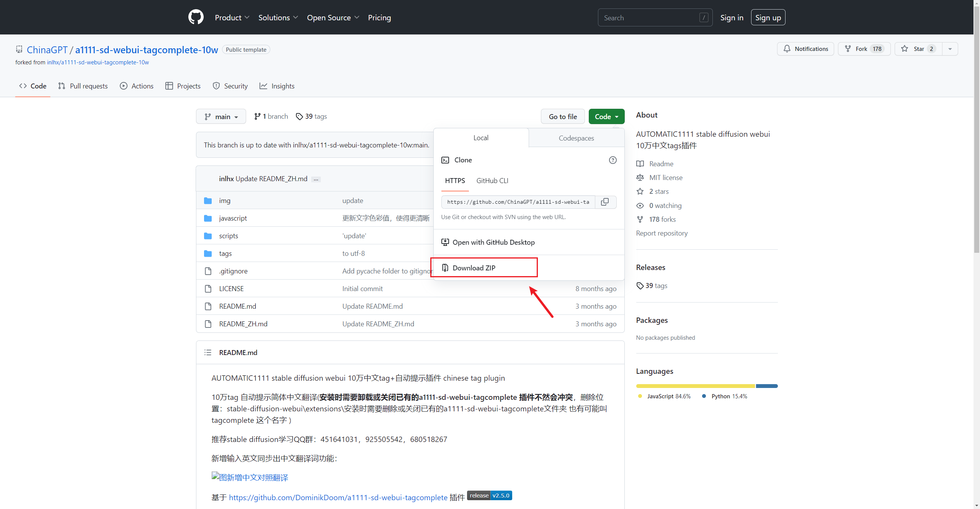Open with GitHub Desktop
Image resolution: width=980 pixels, height=509 pixels.
tap(493, 242)
